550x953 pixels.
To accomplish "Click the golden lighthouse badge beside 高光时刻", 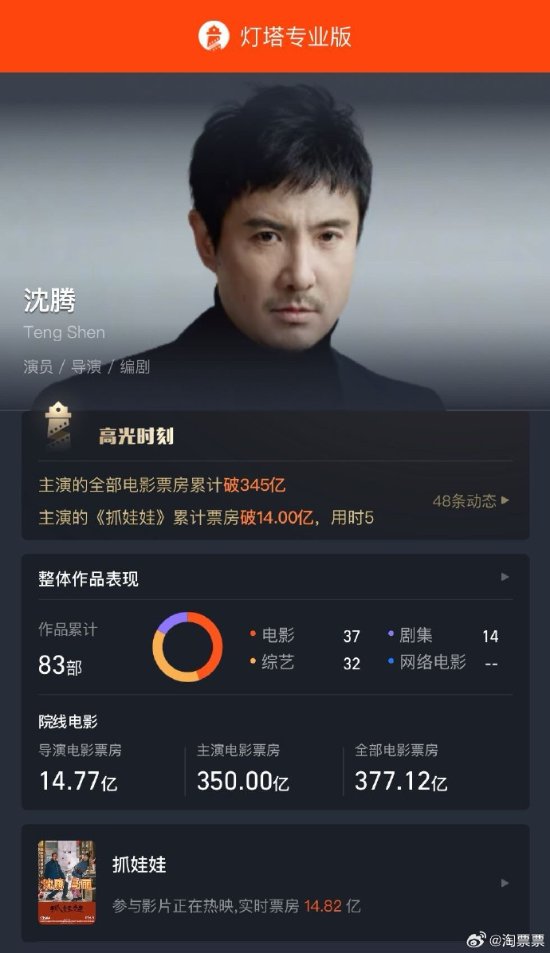I will pyautogui.click(x=58, y=424).
